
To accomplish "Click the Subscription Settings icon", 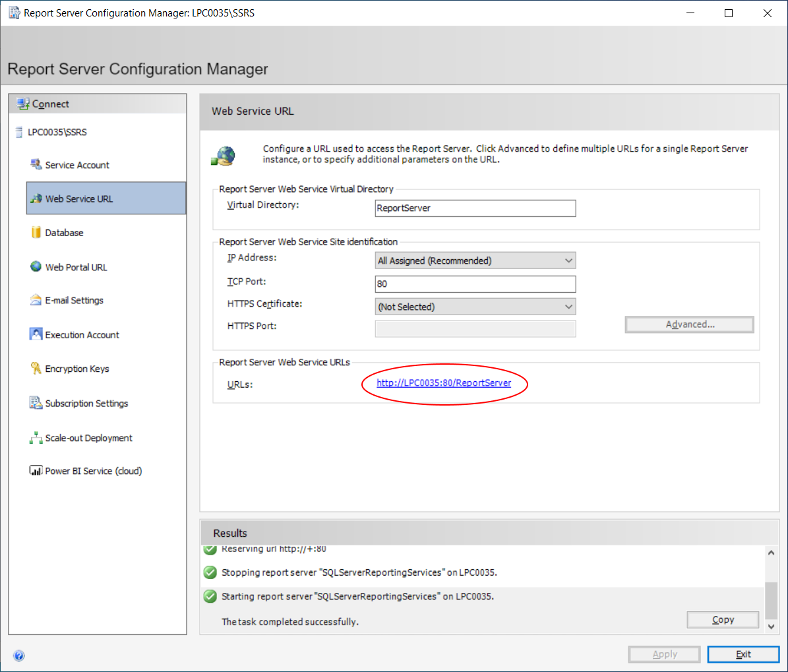I will pyautogui.click(x=36, y=403).
